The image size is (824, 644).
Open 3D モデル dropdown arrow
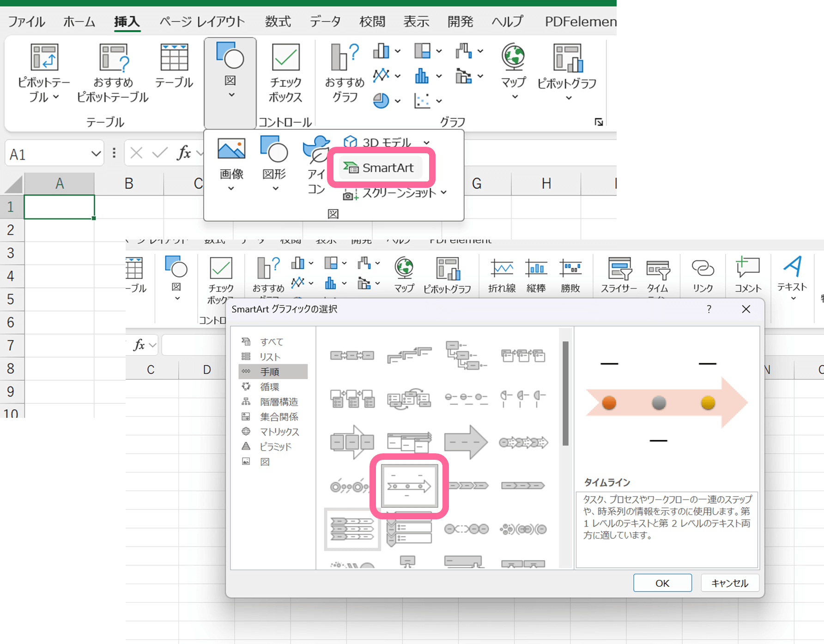[x=426, y=143]
